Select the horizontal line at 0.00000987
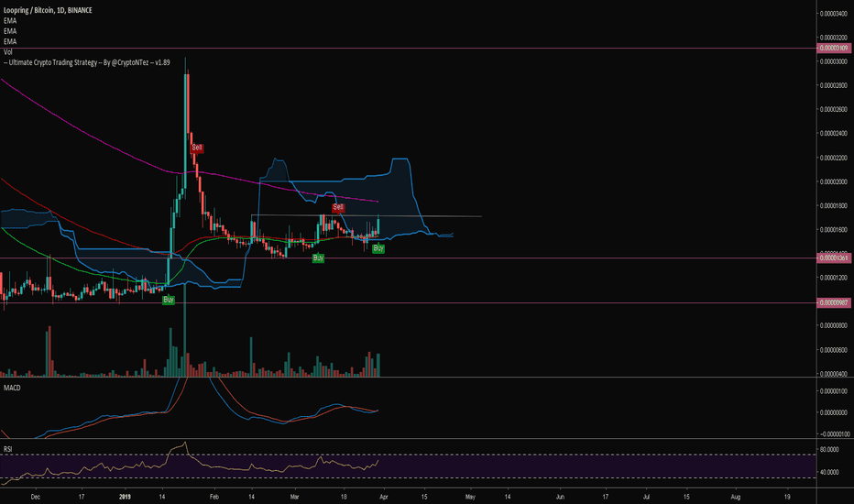This screenshot has height=504, width=854. click(x=409, y=303)
